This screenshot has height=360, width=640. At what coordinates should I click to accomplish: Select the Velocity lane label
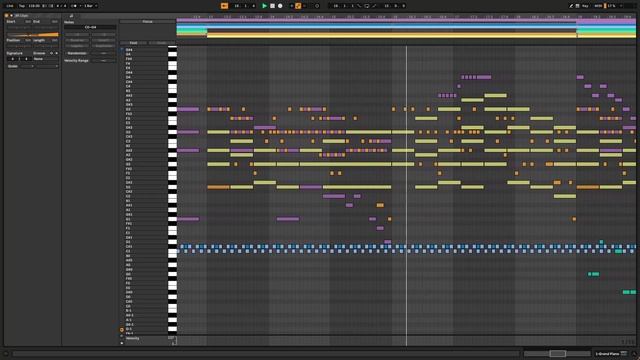133,338
